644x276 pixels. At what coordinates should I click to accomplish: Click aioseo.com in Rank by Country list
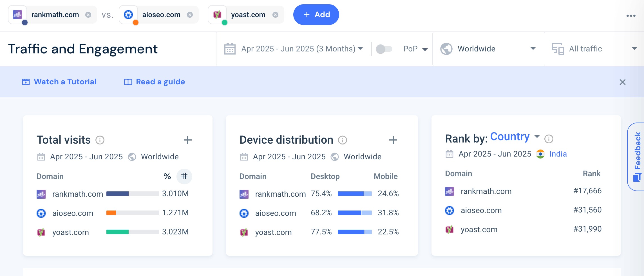(481, 210)
